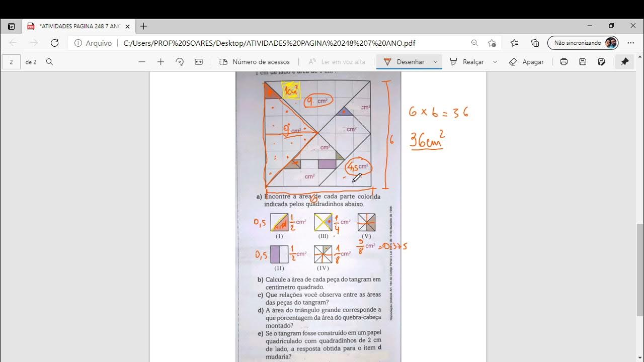
Task: Select the Desenhar drawing tool
Action: coord(404,62)
